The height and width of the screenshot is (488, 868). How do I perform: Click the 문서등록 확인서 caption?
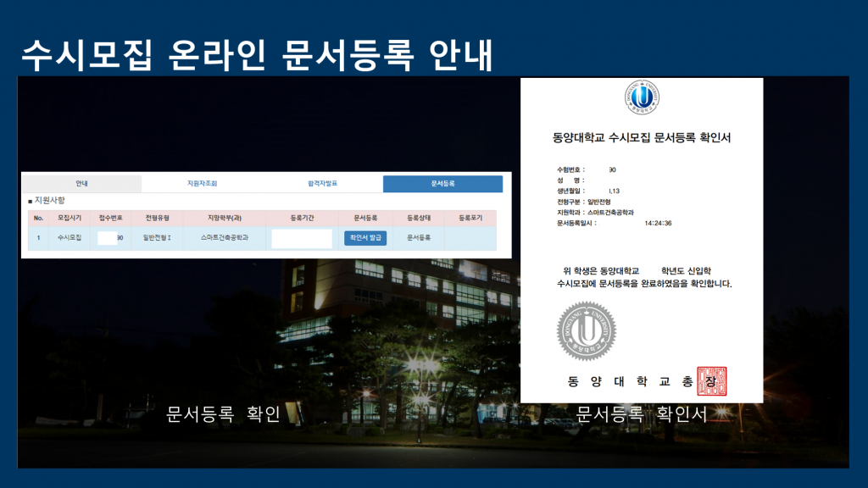pos(642,413)
